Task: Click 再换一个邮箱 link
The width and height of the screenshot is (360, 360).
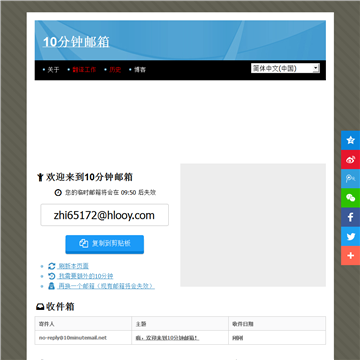Action: pos(106,286)
